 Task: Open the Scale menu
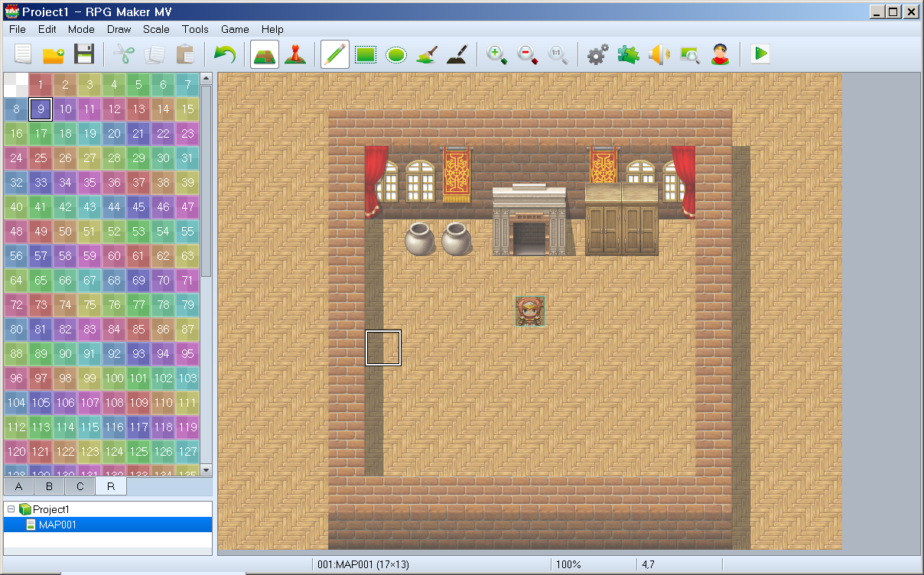[156, 29]
